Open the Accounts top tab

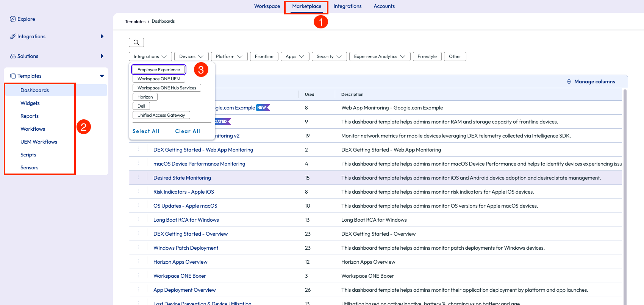coord(384,6)
